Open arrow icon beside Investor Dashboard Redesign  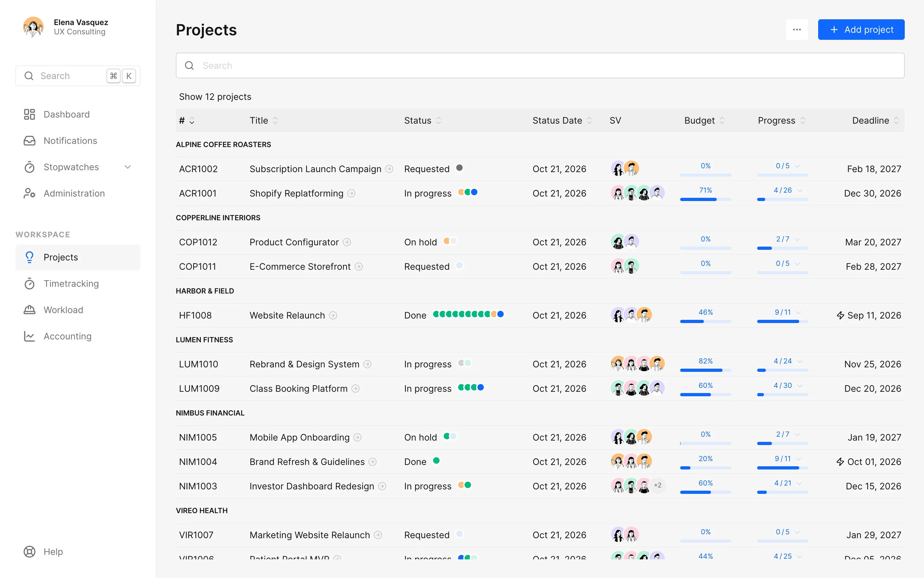[x=382, y=486]
